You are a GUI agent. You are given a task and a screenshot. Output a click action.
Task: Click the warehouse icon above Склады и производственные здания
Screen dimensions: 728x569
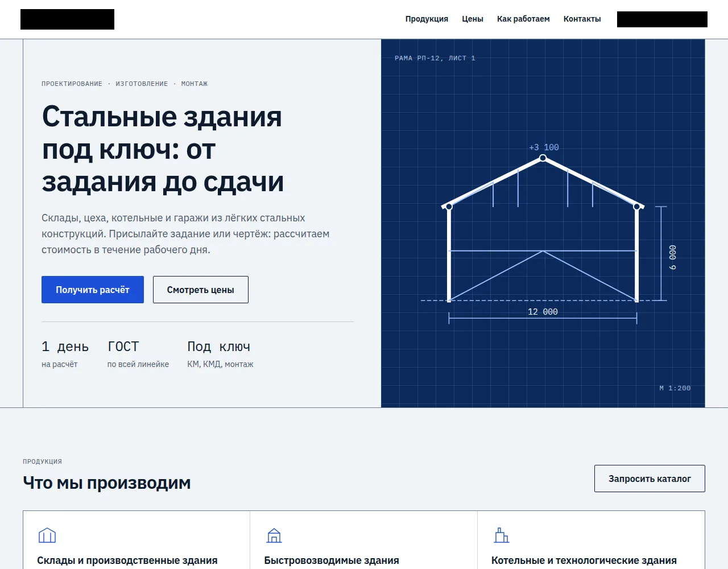pos(47,535)
